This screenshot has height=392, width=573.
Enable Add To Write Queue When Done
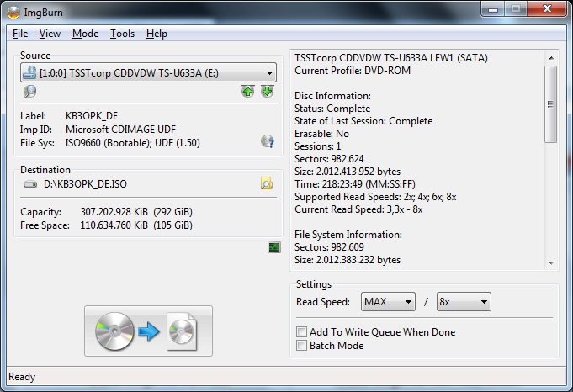click(301, 332)
